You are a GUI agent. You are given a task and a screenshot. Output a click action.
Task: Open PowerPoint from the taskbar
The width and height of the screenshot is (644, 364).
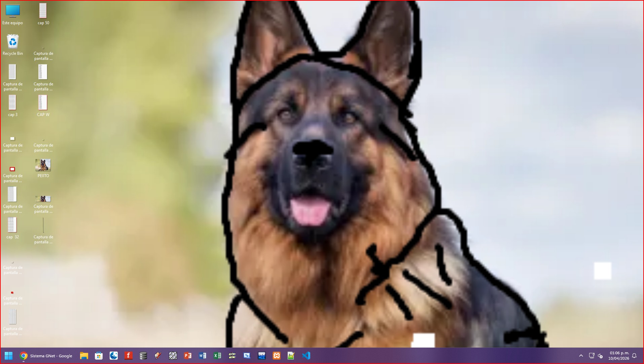tap(187, 356)
